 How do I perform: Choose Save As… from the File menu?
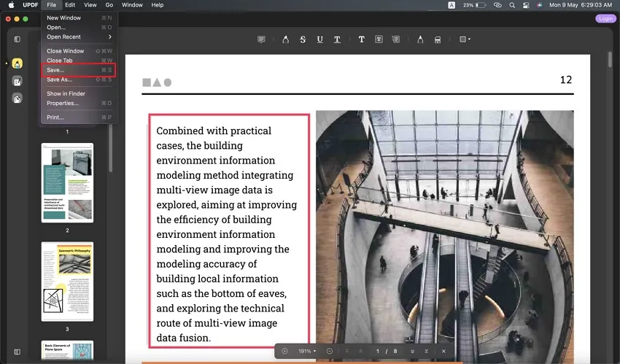78,80
